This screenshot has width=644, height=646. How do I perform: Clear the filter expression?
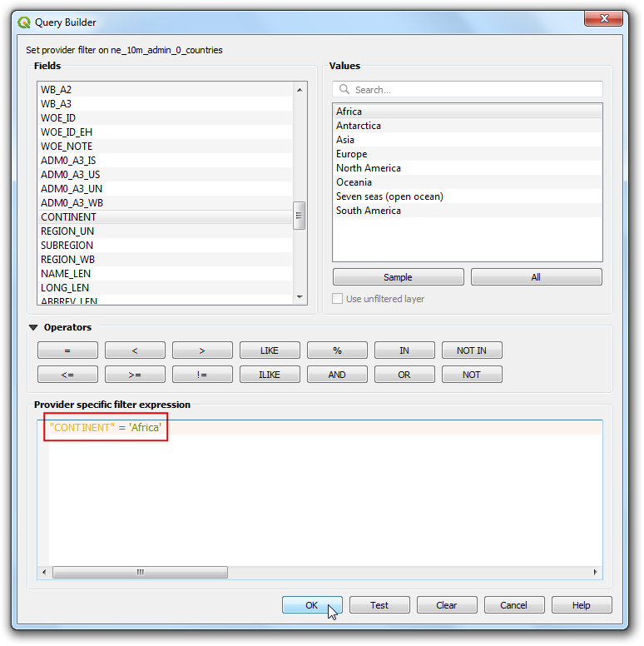[x=447, y=605]
